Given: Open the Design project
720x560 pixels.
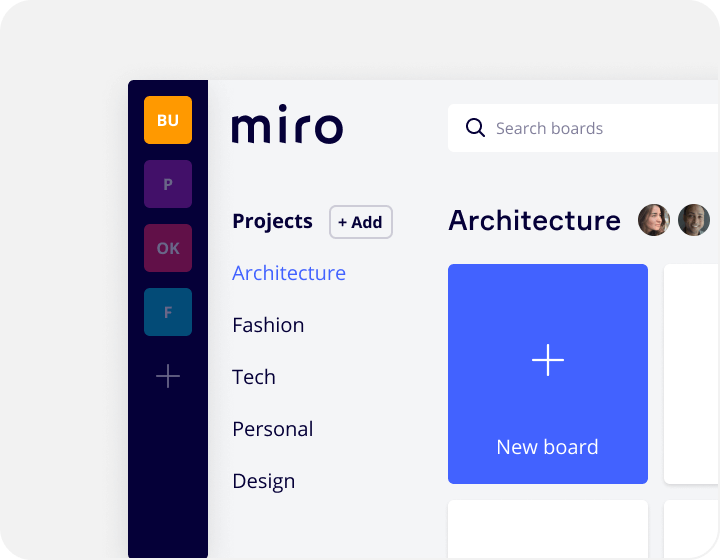Looking at the screenshot, I should tap(264, 482).
